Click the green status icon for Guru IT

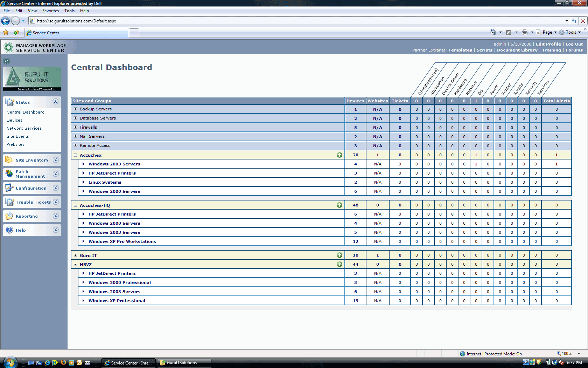click(x=339, y=255)
